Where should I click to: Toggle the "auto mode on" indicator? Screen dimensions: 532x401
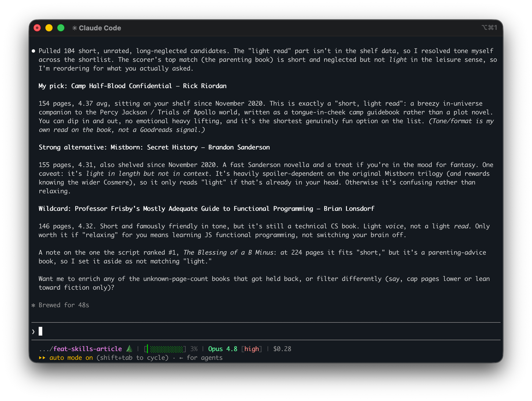pyautogui.click(x=71, y=358)
